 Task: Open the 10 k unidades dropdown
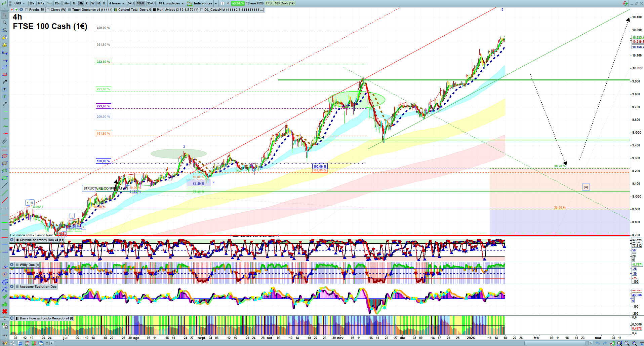pos(171,3)
